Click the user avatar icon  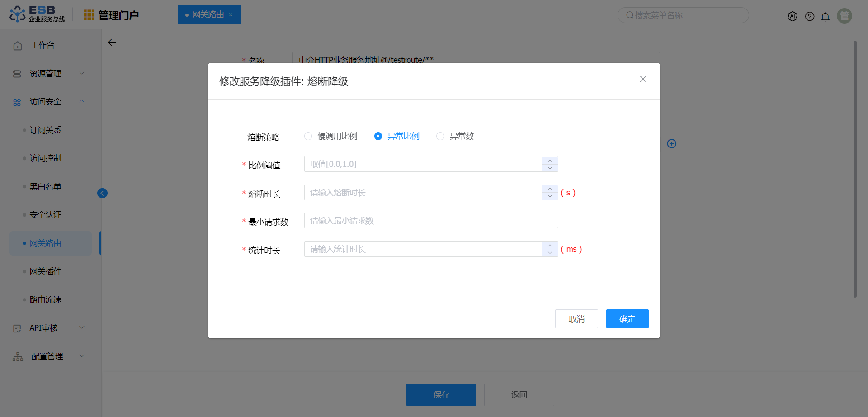click(x=844, y=16)
